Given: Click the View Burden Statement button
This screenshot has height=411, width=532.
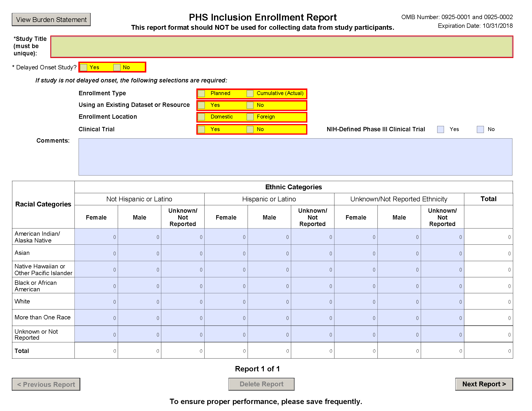Looking at the screenshot, I should (51, 20).
